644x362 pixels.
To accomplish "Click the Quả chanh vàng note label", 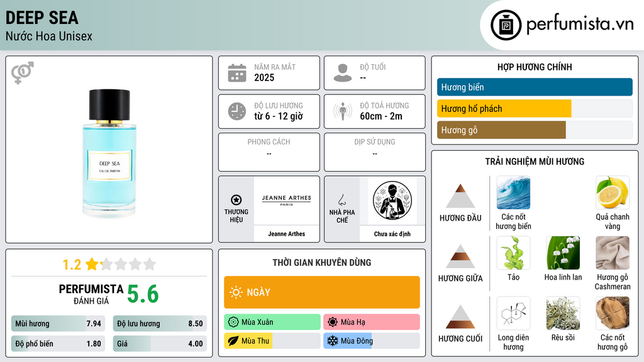I will coord(613,221).
